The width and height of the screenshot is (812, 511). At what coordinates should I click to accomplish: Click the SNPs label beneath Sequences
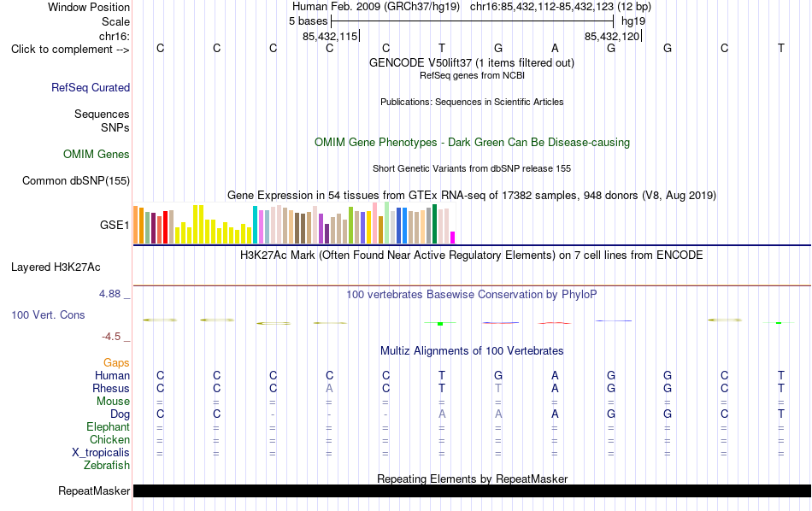pyautogui.click(x=115, y=127)
